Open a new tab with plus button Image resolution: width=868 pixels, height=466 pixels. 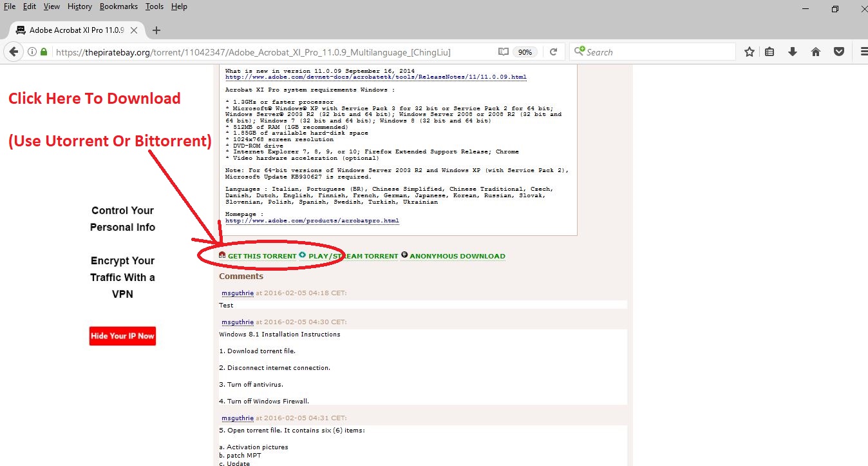[156, 30]
